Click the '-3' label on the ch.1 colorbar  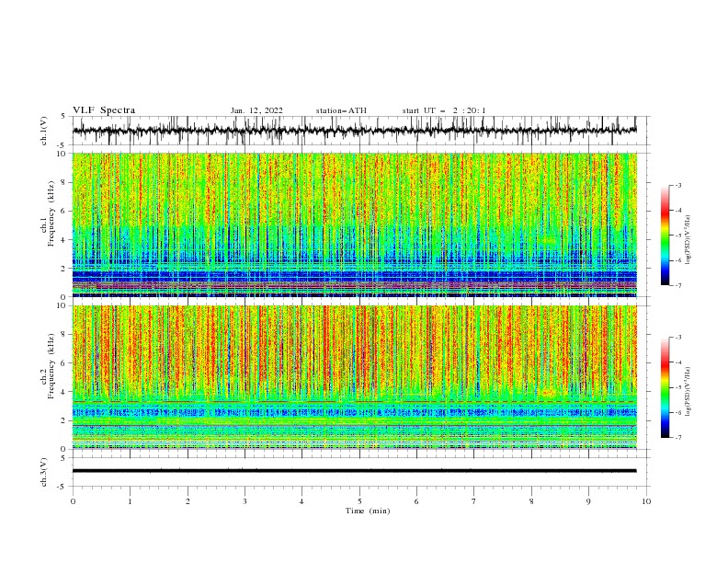click(677, 185)
